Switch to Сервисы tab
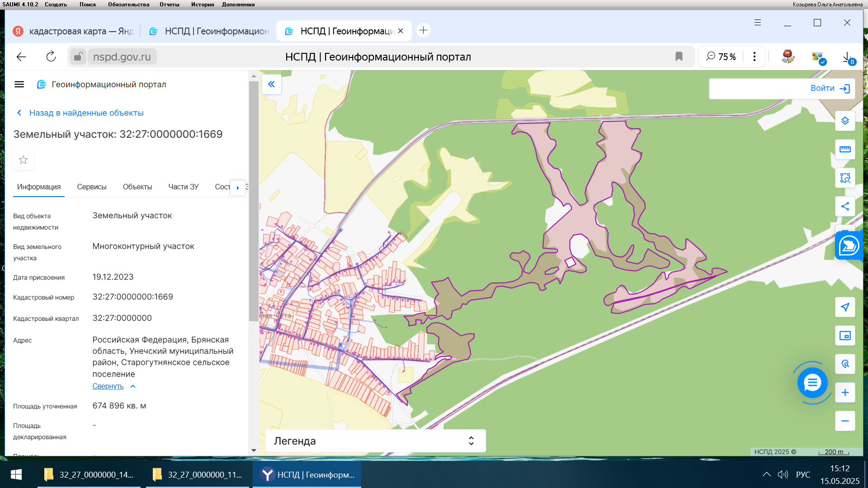 point(92,187)
